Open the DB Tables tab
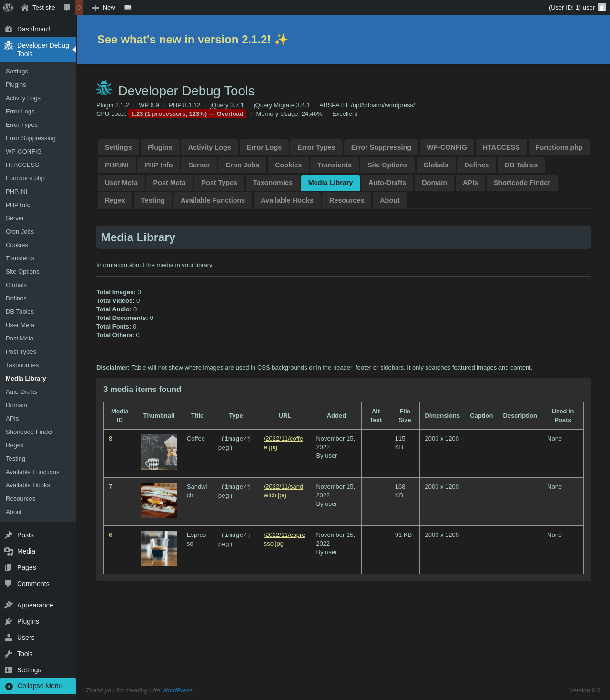 pyautogui.click(x=521, y=165)
